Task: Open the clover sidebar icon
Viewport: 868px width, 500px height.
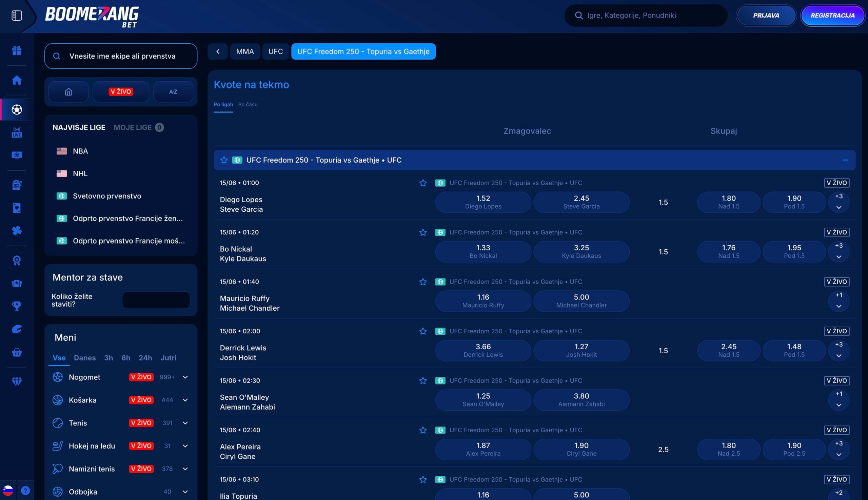Action: click(x=17, y=231)
